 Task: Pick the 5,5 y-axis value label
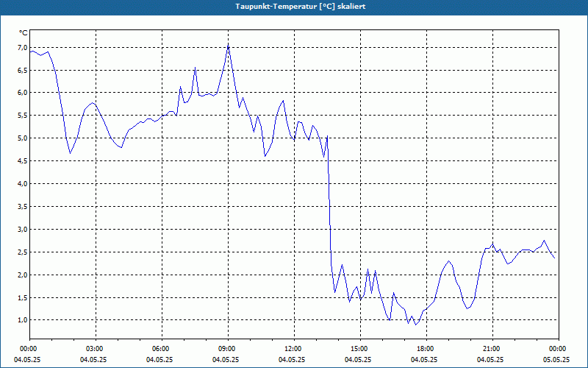coord(22,116)
